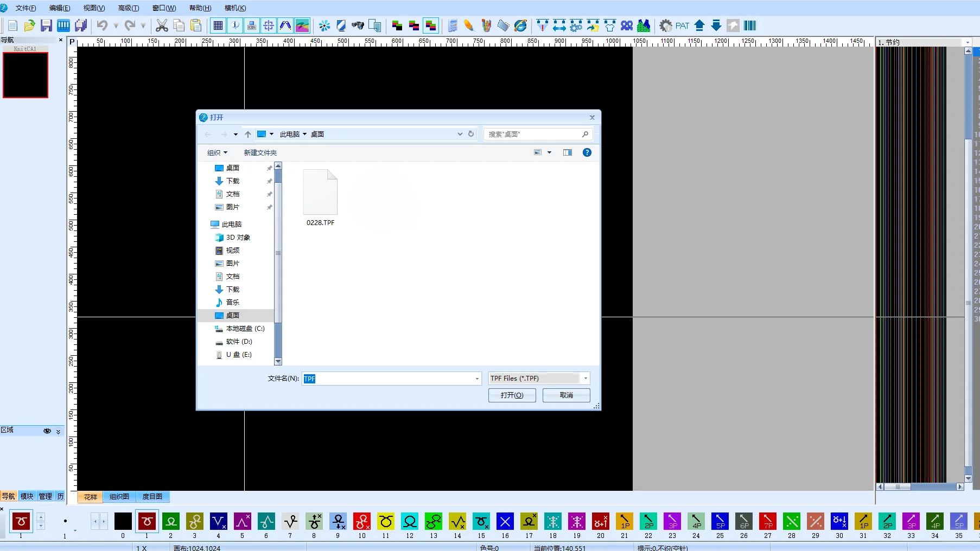Viewport: 980px width, 551px height.
Task: Click the scissors cut icon
Action: pyautogui.click(x=162, y=25)
